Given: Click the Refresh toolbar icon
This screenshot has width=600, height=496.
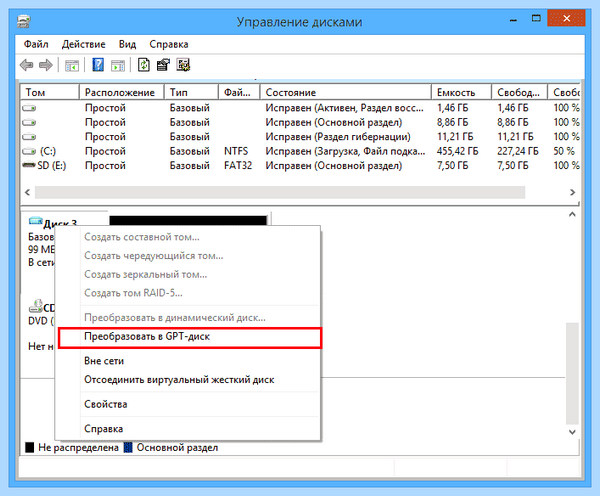Looking at the screenshot, I should pos(143,65).
